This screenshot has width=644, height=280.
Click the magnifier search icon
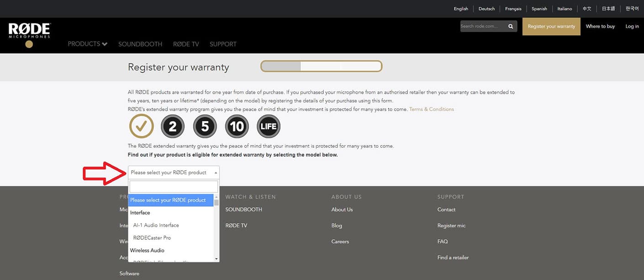click(x=511, y=27)
